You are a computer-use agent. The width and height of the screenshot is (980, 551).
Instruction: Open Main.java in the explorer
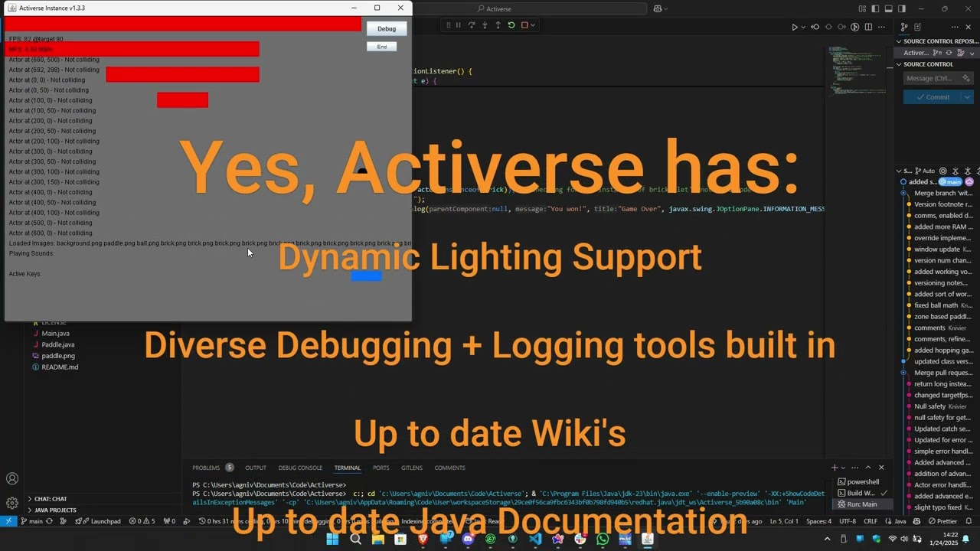55,334
